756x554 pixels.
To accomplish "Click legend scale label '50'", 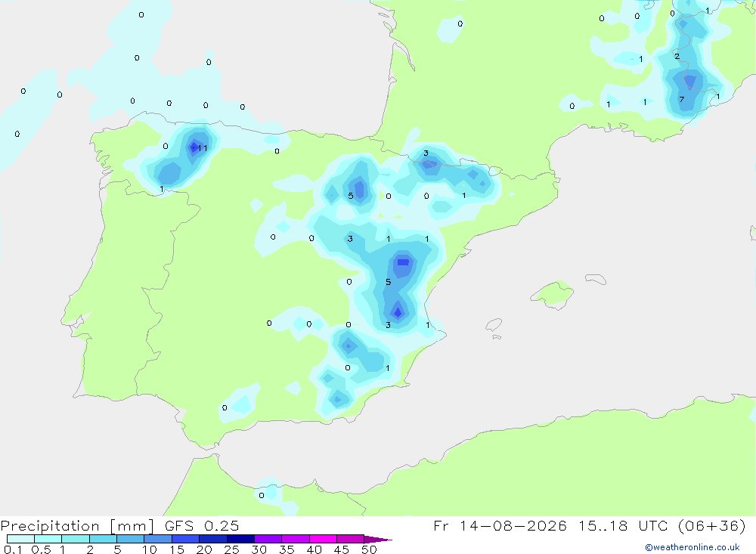I will (x=369, y=549).
